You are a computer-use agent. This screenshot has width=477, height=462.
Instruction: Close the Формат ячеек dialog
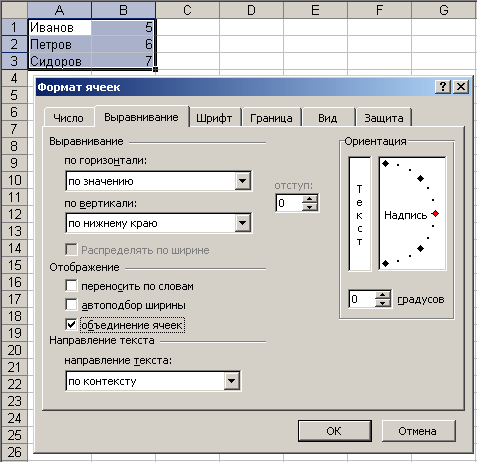coord(461,87)
